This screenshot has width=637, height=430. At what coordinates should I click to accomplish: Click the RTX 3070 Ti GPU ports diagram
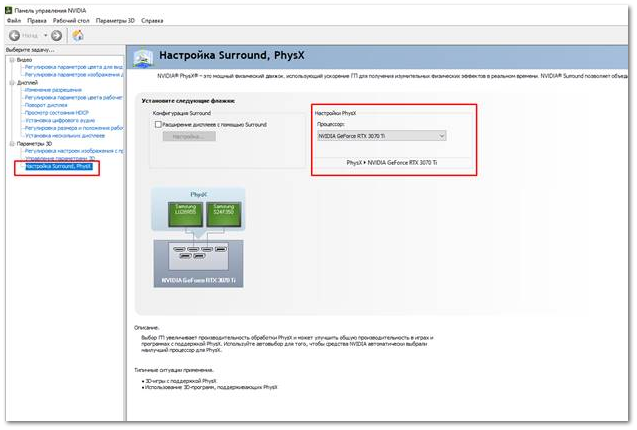point(198,256)
